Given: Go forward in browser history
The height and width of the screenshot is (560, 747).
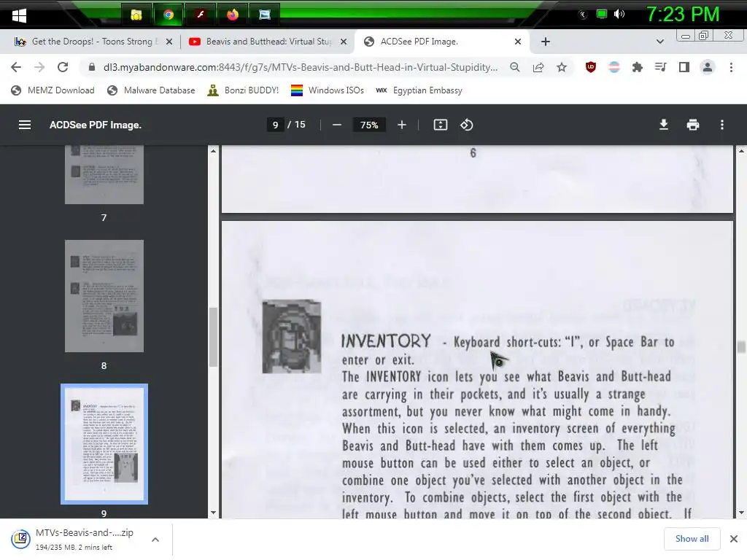Looking at the screenshot, I should click(39, 67).
